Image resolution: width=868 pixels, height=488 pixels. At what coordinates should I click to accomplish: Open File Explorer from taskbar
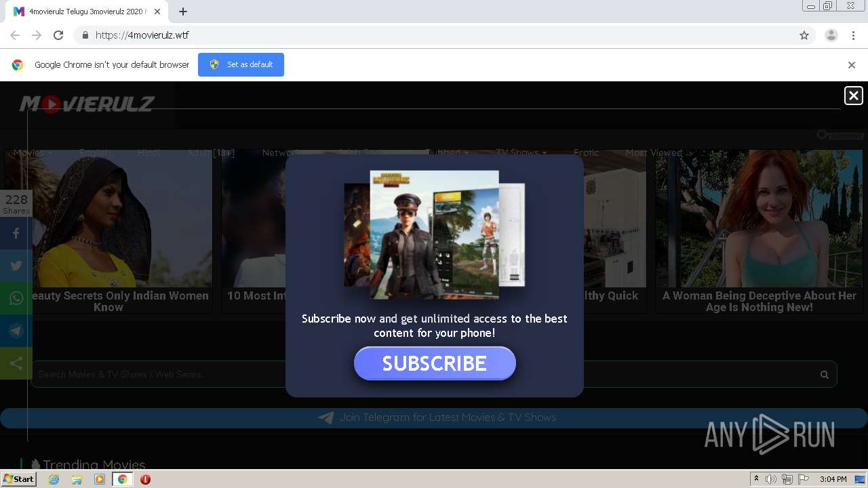point(77,479)
